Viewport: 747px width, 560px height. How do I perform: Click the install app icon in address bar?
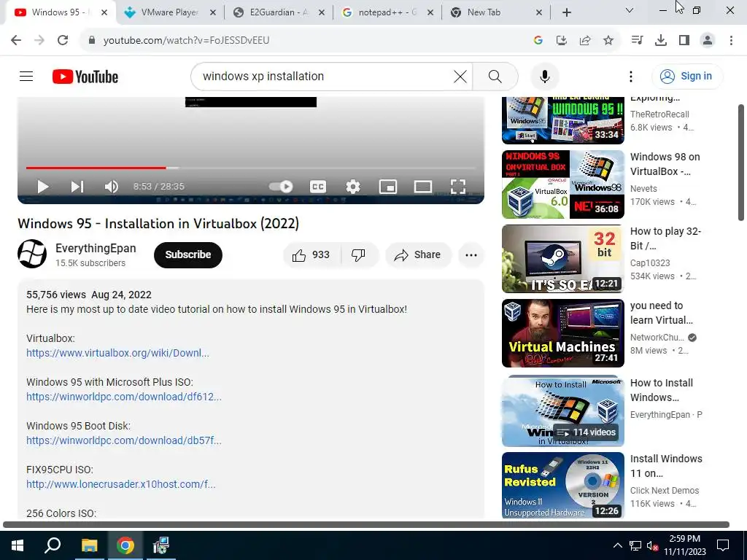coord(562,41)
